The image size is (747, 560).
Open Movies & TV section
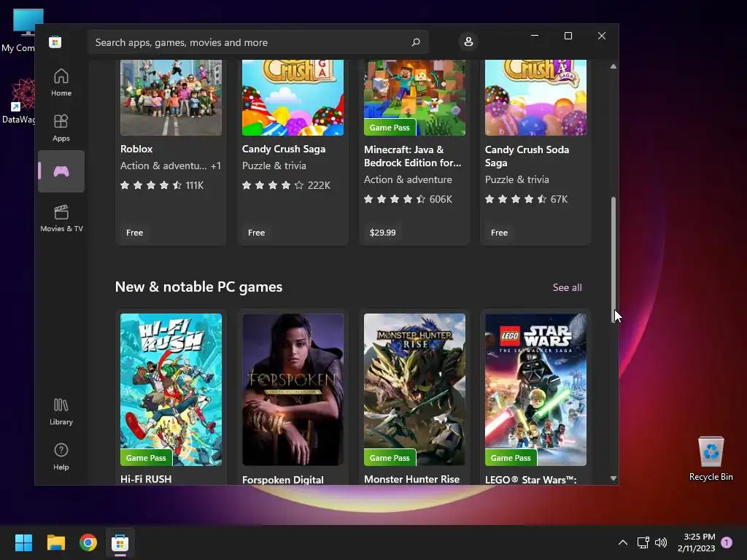[x=61, y=218]
